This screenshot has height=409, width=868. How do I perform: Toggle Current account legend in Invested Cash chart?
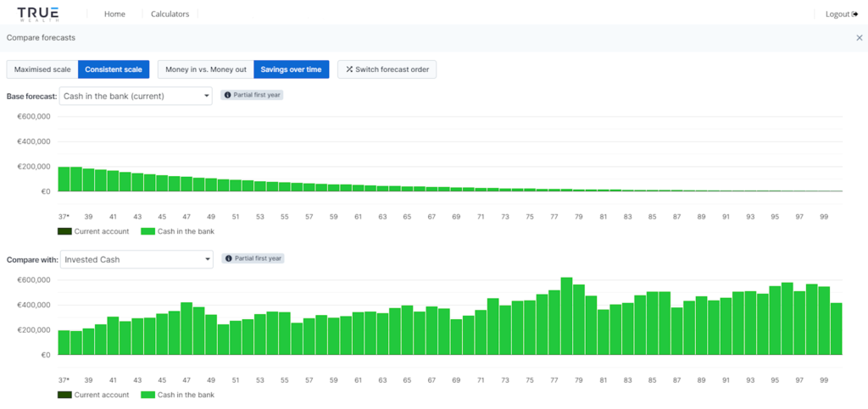(93, 395)
